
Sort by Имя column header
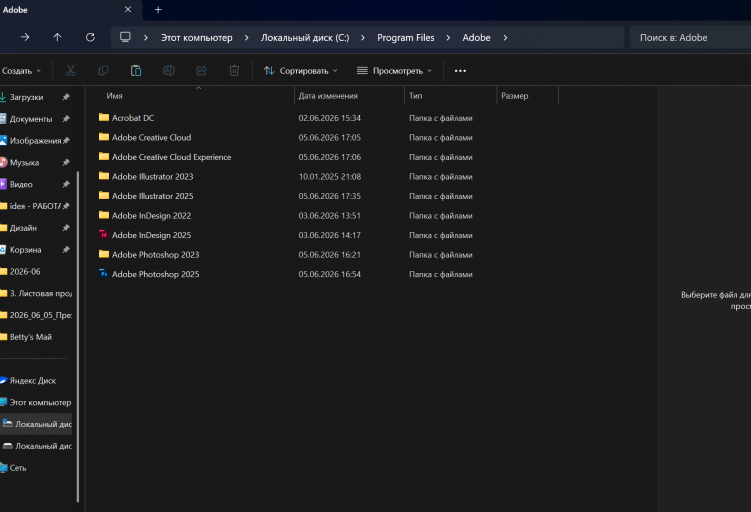coord(114,96)
